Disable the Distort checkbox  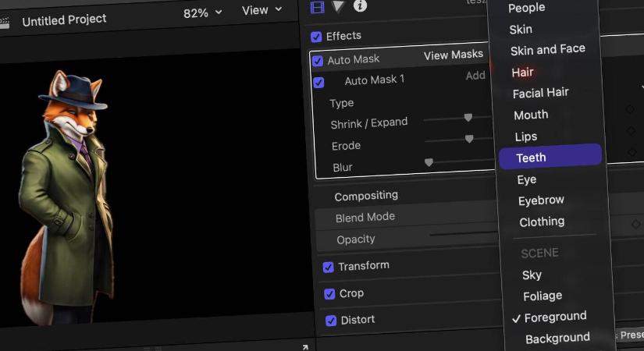click(x=331, y=321)
